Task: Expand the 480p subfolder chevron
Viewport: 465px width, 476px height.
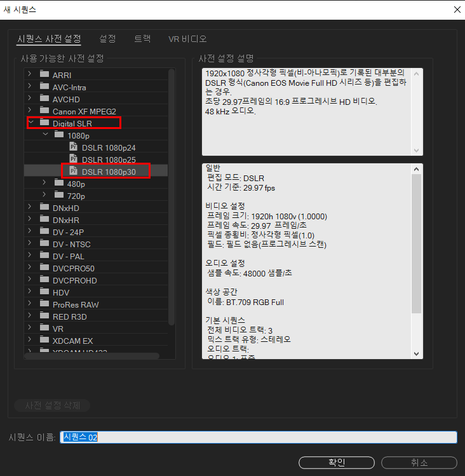Action: point(44,182)
